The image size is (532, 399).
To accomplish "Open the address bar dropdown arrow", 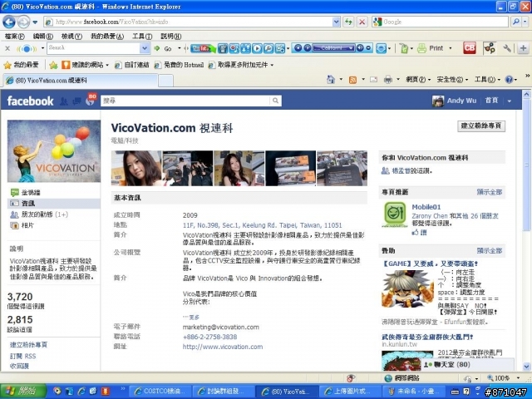I will click(x=336, y=22).
